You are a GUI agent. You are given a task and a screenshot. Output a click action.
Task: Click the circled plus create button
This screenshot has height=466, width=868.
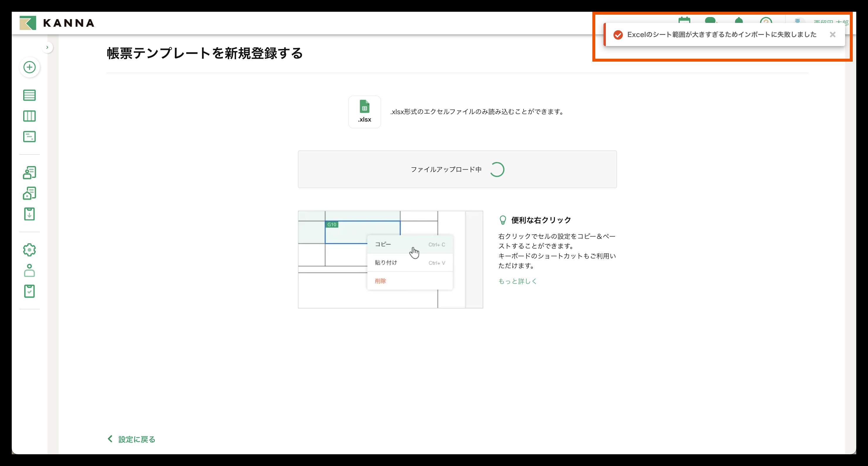point(30,67)
